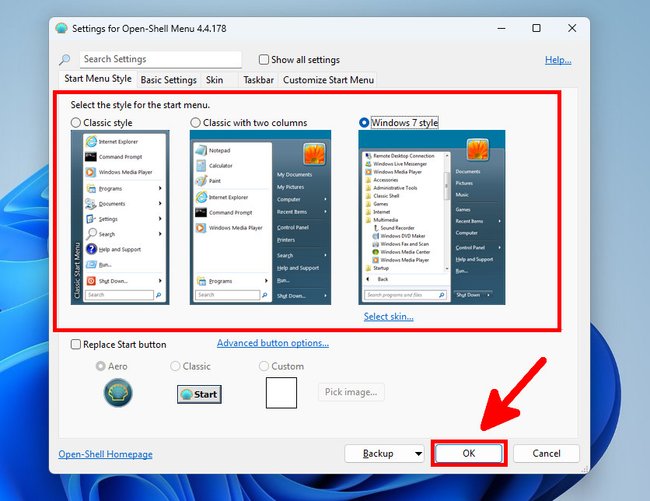The width and height of the screenshot is (650, 501).
Task: Click the Select skin link
Action: tap(388, 317)
